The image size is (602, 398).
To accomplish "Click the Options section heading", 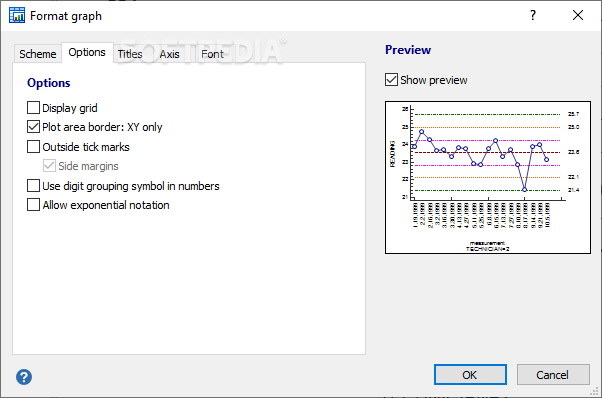I will 49,83.
